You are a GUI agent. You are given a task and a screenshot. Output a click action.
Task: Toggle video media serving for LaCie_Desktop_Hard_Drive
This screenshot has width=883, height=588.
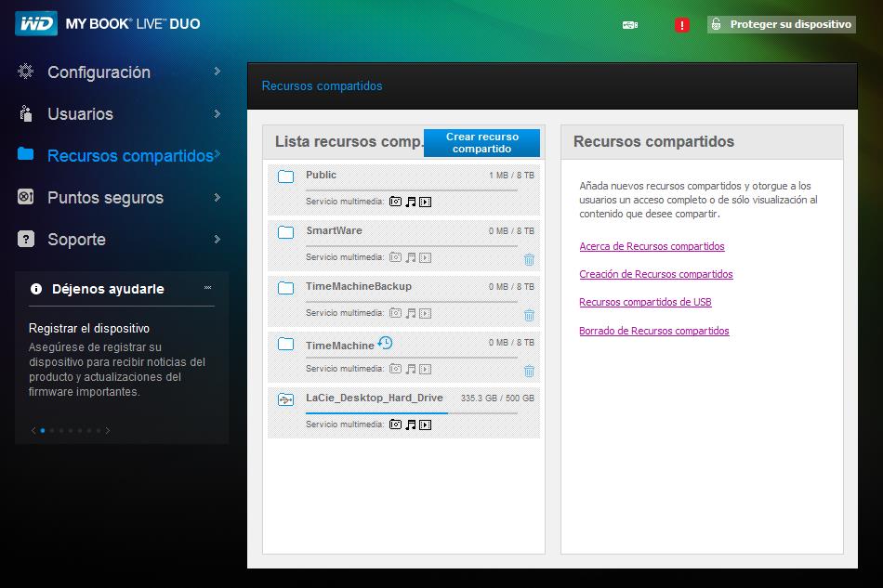(x=426, y=425)
